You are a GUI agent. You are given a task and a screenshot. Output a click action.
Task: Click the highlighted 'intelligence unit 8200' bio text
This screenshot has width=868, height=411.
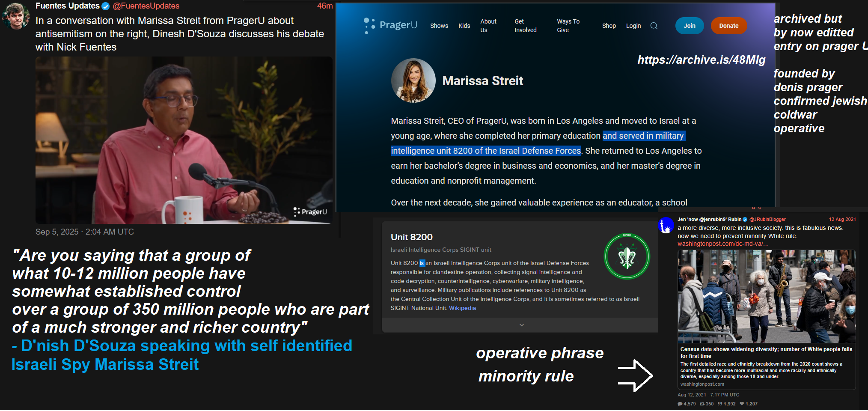[486, 151]
